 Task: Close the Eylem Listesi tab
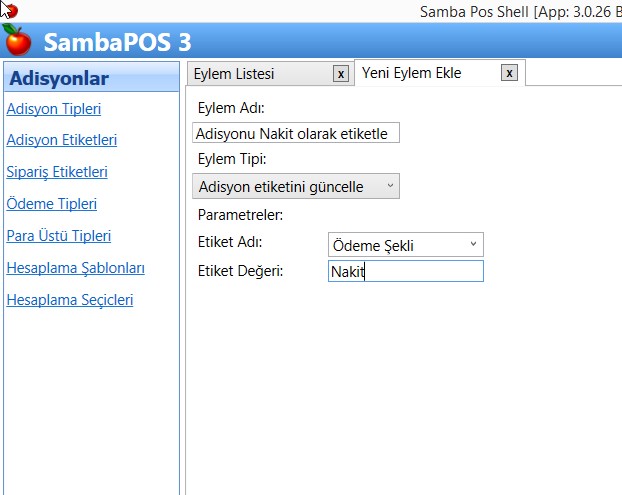(341, 74)
